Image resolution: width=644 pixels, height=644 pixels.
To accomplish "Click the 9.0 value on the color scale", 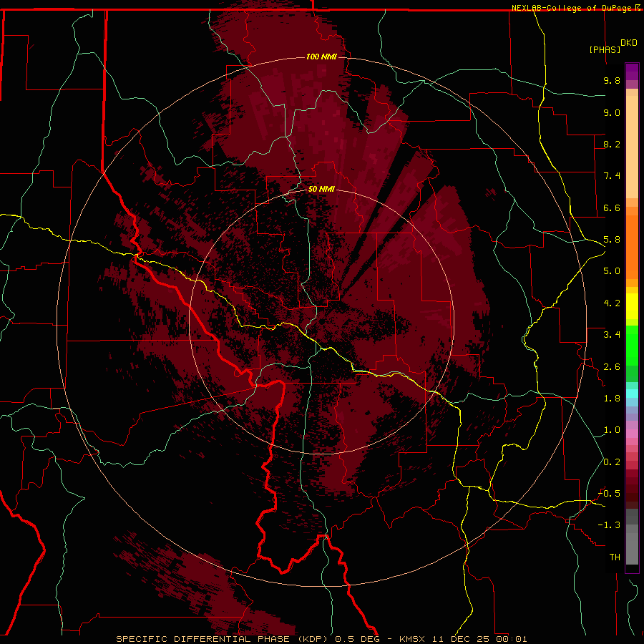I will 612,112.
